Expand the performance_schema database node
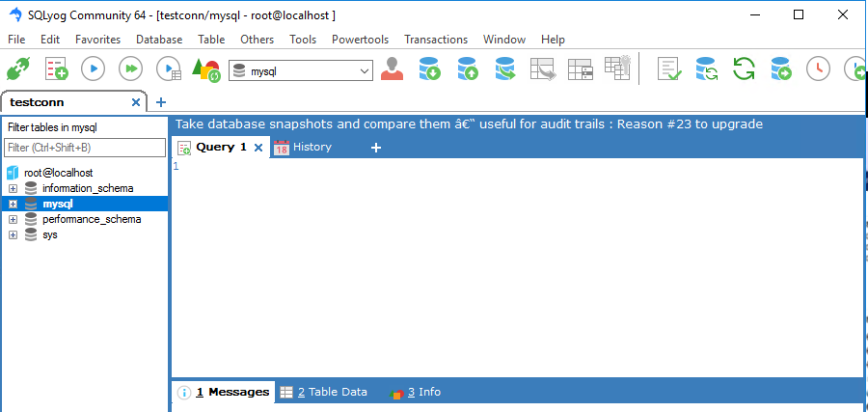Viewport: 868px width, 412px height. click(x=14, y=220)
